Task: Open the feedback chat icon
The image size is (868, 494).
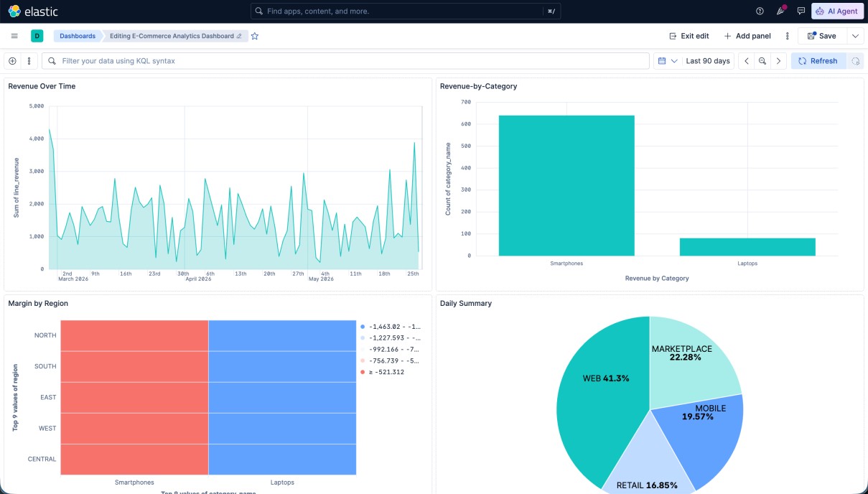Action: point(801,11)
